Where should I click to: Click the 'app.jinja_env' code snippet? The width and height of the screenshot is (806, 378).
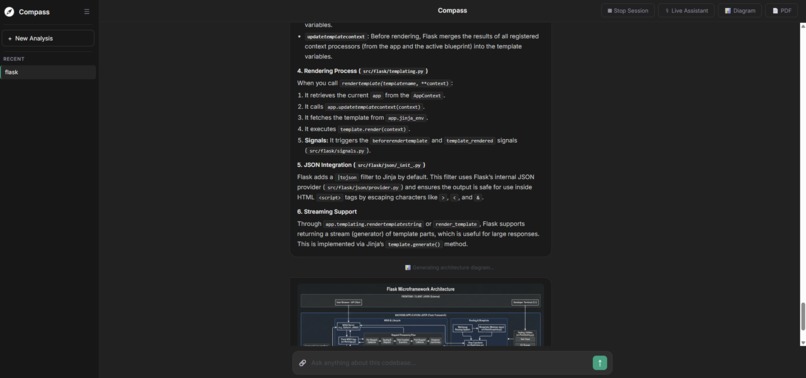tap(406, 118)
